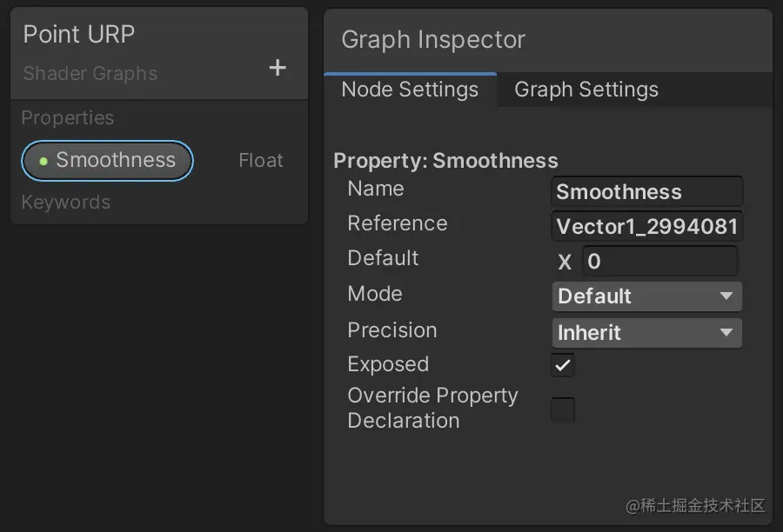Screen dimensions: 783x532
Task: Click the Graph Inspector panel title
Action: pos(433,40)
